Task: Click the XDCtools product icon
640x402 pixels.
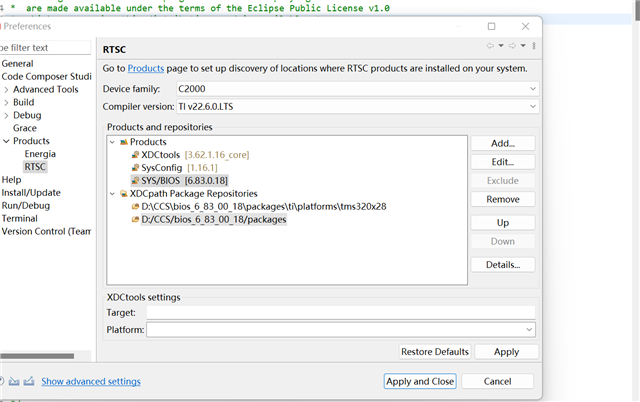Action: [x=135, y=155]
